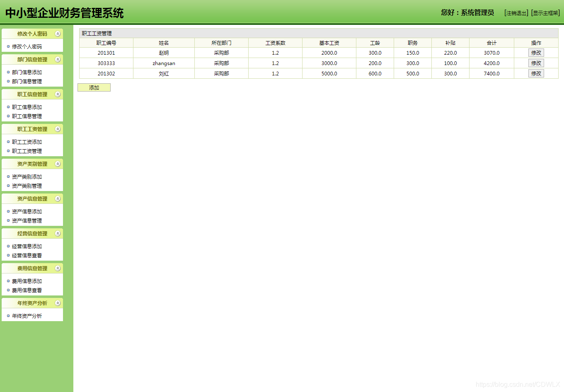
Task: Click the 职工工资管理 sidebar header title
Action: click(32, 129)
